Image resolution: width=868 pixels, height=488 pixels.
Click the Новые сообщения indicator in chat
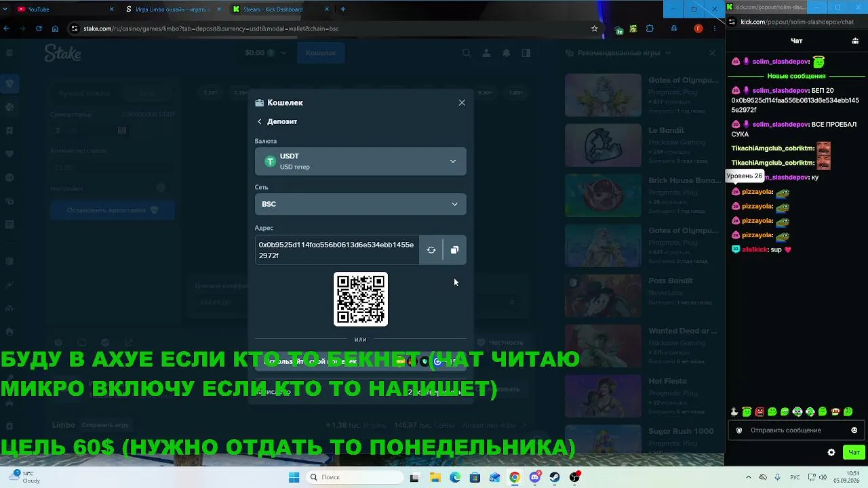pos(796,76)
